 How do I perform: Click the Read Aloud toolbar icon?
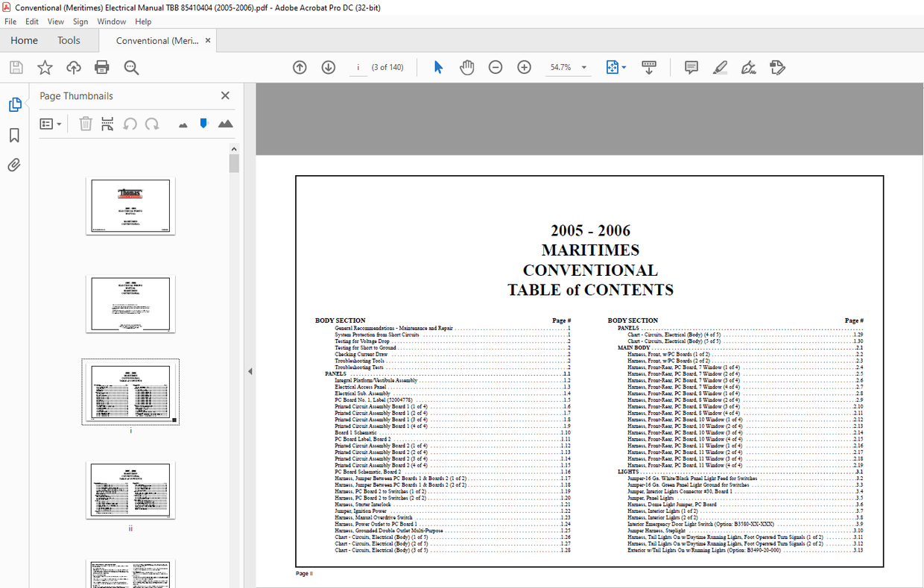coord(649,67)
